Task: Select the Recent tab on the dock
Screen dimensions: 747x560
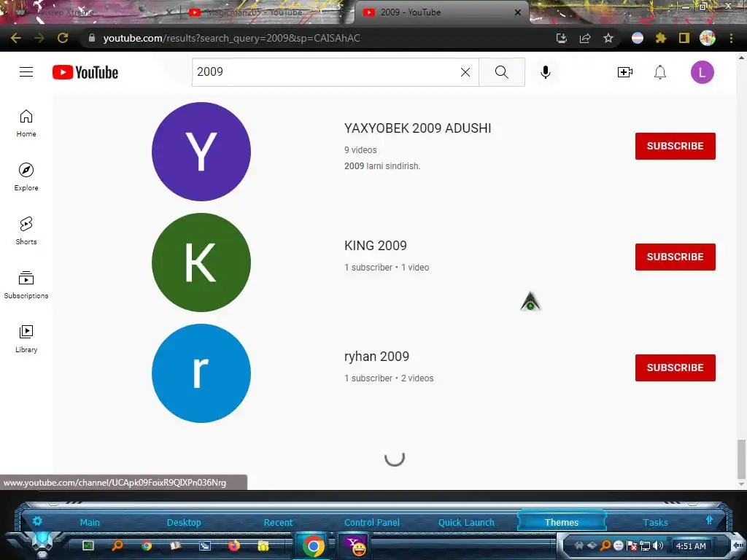Action: coord(278,522)
